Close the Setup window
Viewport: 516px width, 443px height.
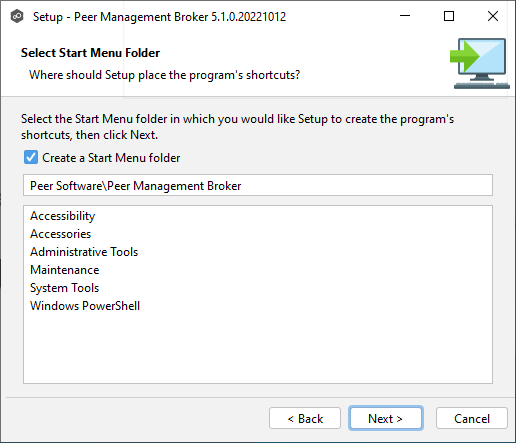pos(493,16)
